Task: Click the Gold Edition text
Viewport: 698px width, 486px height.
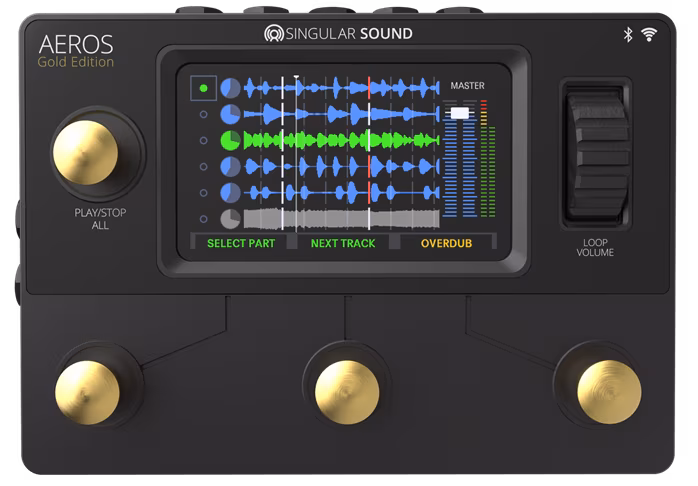Action: pyautogui.click(x=76, y=62)
